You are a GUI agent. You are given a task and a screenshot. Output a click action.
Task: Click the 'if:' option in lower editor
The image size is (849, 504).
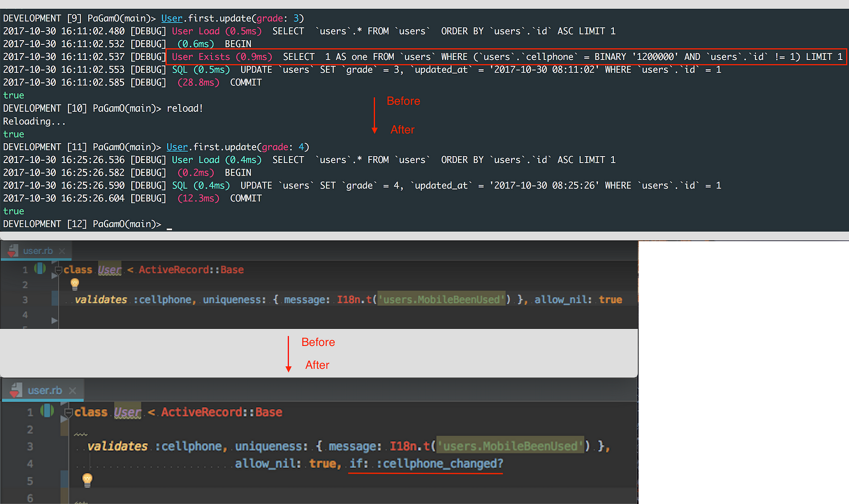tap(359, 463)
